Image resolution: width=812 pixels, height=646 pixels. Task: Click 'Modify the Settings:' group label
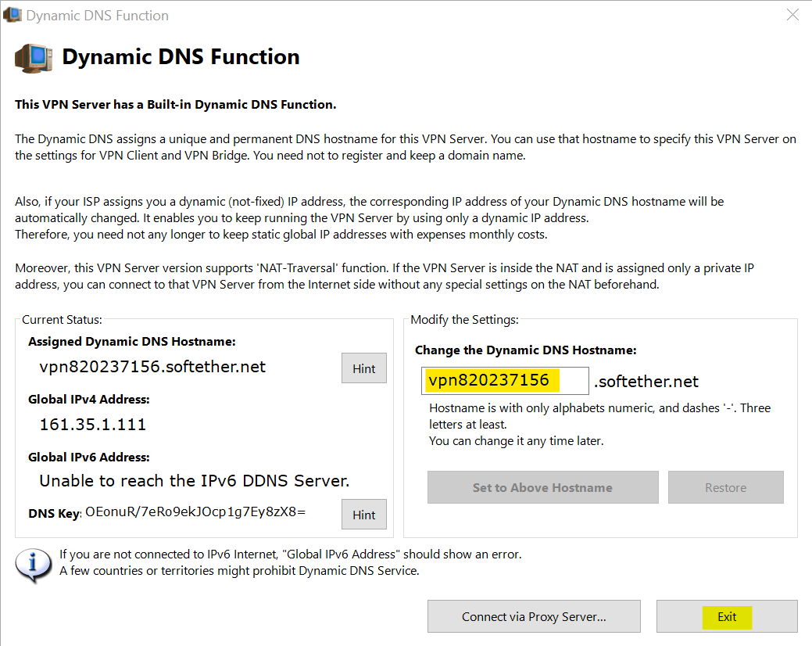(x=464, y=320)
